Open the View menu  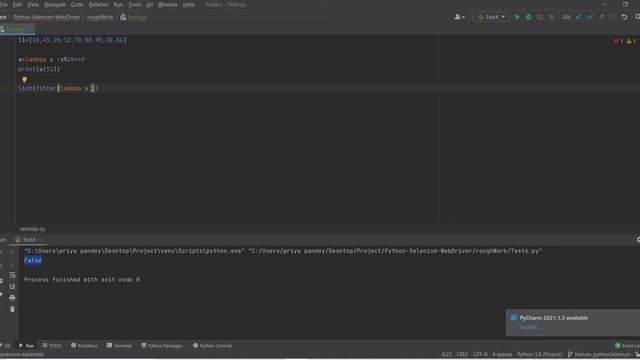click(x=33, y=4)
